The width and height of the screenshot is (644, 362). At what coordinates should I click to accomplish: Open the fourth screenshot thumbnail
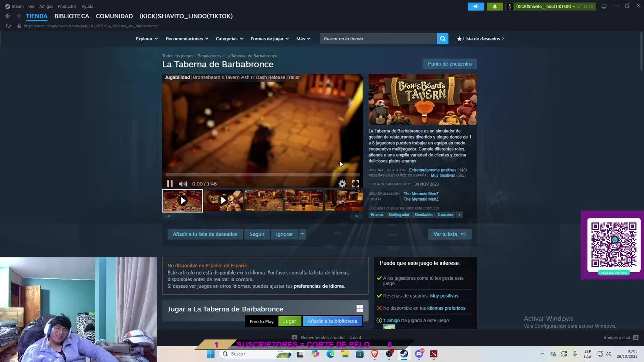[303, 200]
